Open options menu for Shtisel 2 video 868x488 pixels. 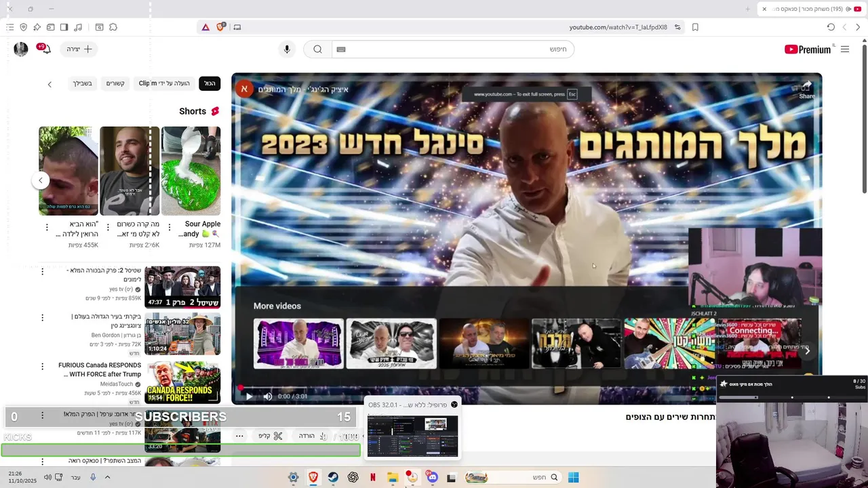(x=42, y=272)
